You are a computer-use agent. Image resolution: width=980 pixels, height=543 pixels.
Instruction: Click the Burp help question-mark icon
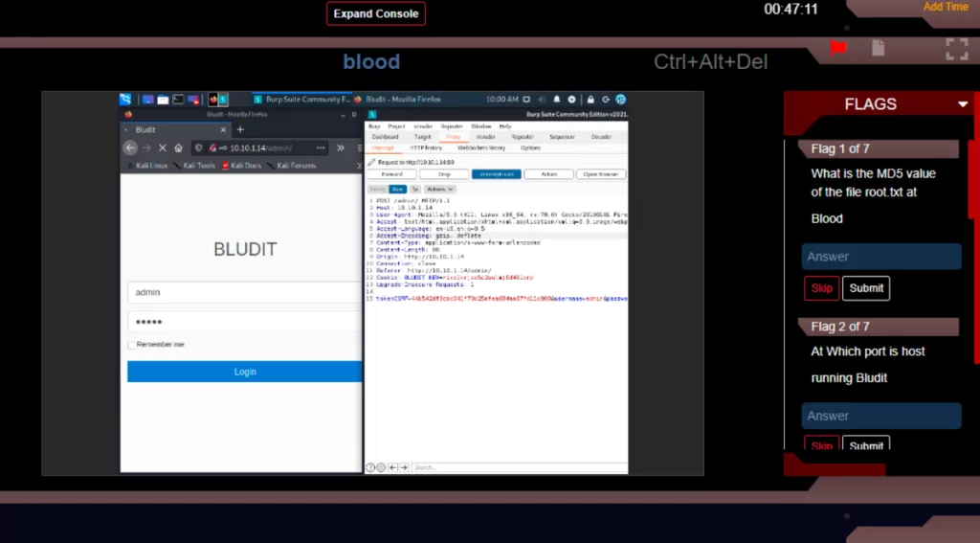(x=370, y=467)
